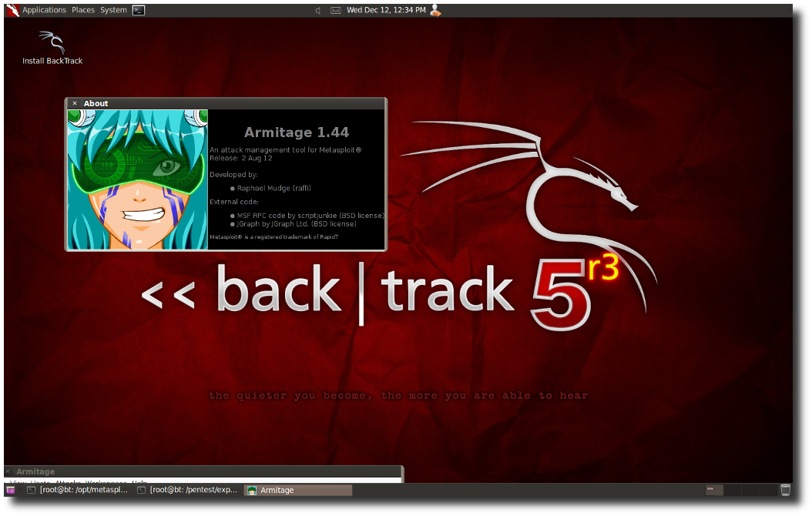Open the System menu
Screen dimensions: 812x516
tap(113, 10)
